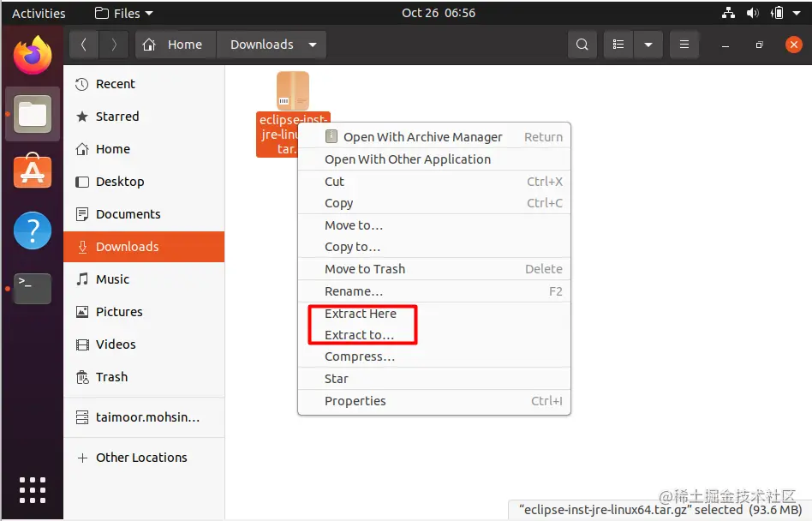Open the Files app in the dock

[32, 114]
